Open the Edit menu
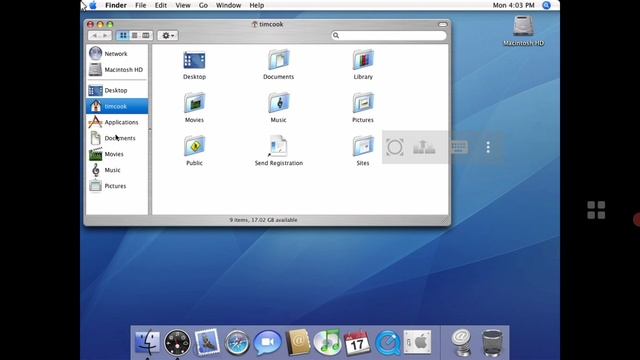The width and height of the screenshot is (640, 360). click(x=160, y=5)
